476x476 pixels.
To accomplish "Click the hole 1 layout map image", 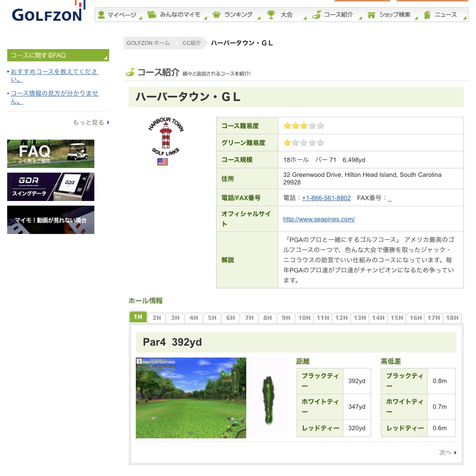I will (268, 399).
